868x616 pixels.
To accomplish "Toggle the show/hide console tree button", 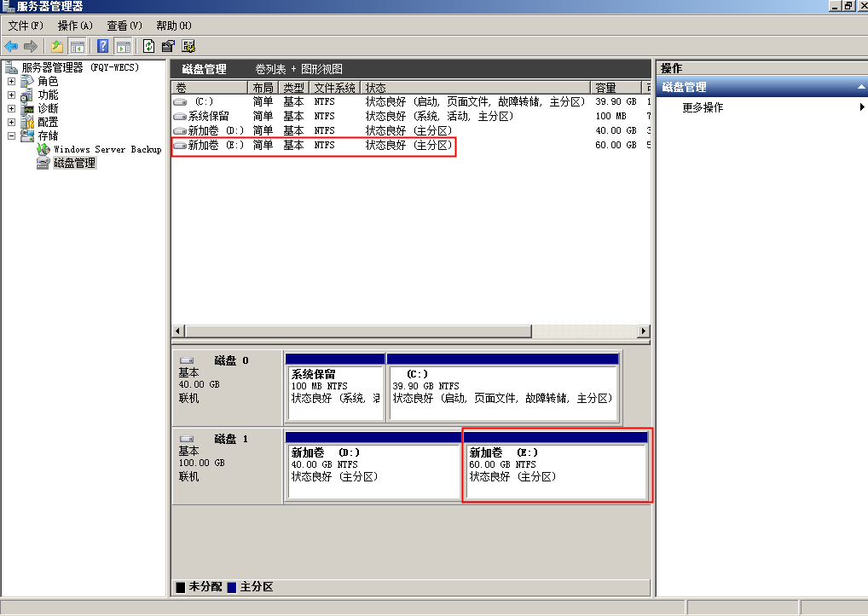I will 78,46.
